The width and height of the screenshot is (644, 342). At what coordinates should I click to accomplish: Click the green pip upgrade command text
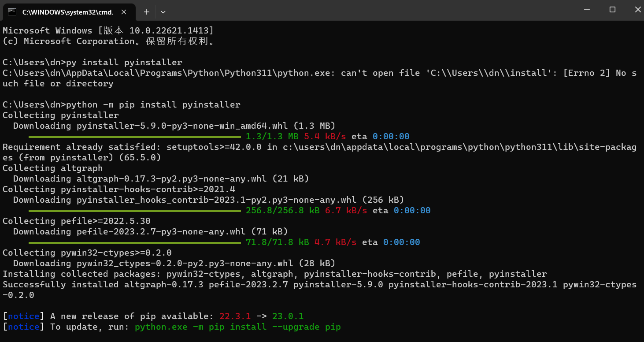point(238,327)
